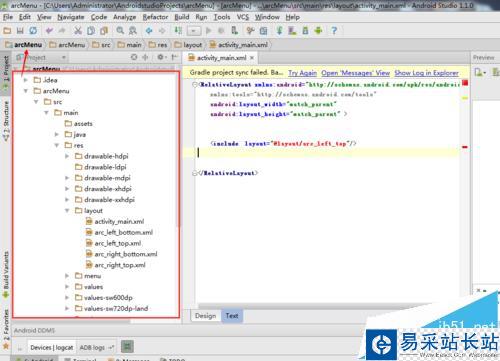Switch to the Design editor tab
This screenshot has width=500, height=361.
point(205,316)
